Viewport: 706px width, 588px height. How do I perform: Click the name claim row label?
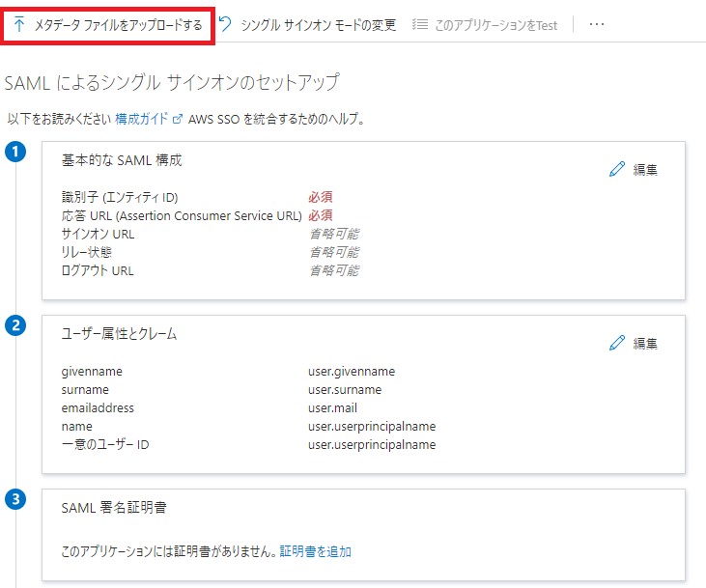pos(77,427)
